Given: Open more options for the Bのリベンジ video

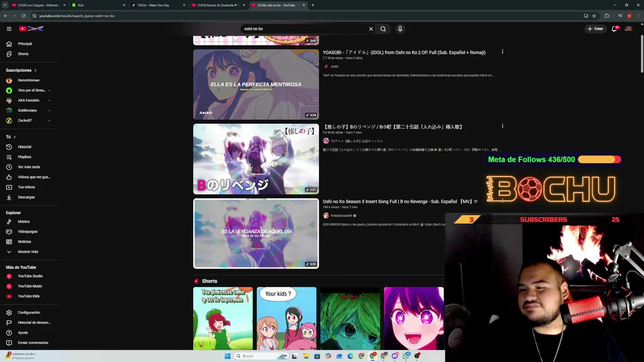Looking at the screenshot, I should (502, 126).
